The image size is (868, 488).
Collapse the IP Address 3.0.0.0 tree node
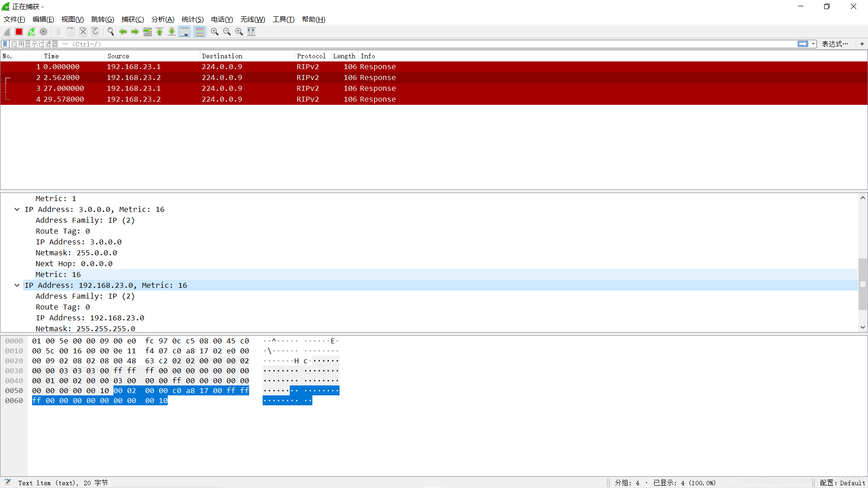pos(17,210)
